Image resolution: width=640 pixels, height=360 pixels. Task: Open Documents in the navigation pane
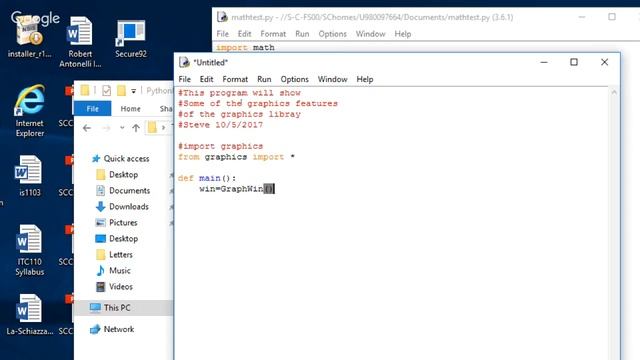123,191
